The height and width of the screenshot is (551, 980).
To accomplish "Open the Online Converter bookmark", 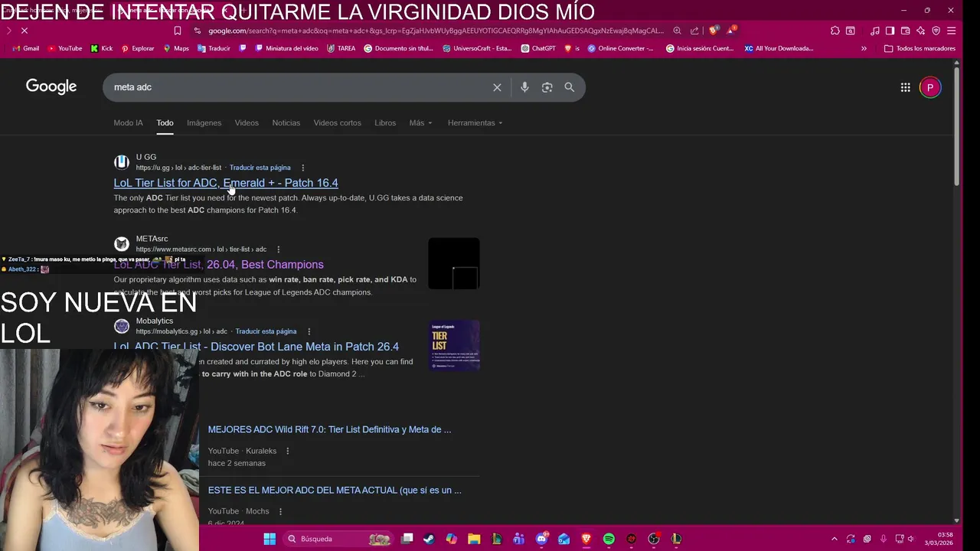I will (620, 48).
